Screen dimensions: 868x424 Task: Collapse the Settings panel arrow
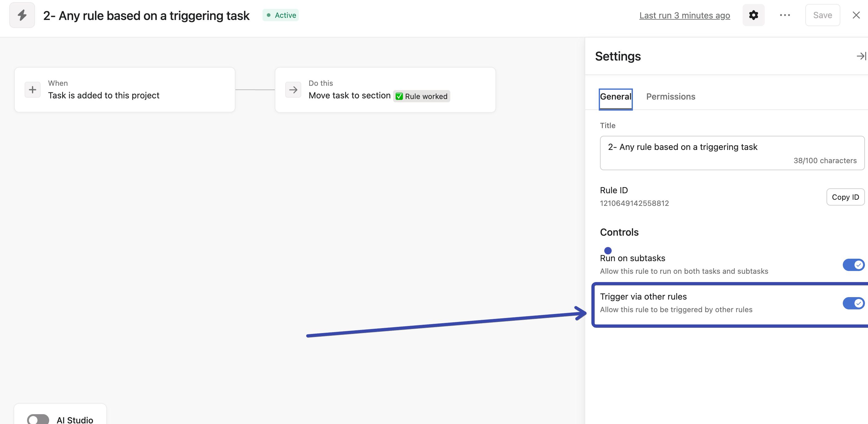coord(861,56)
